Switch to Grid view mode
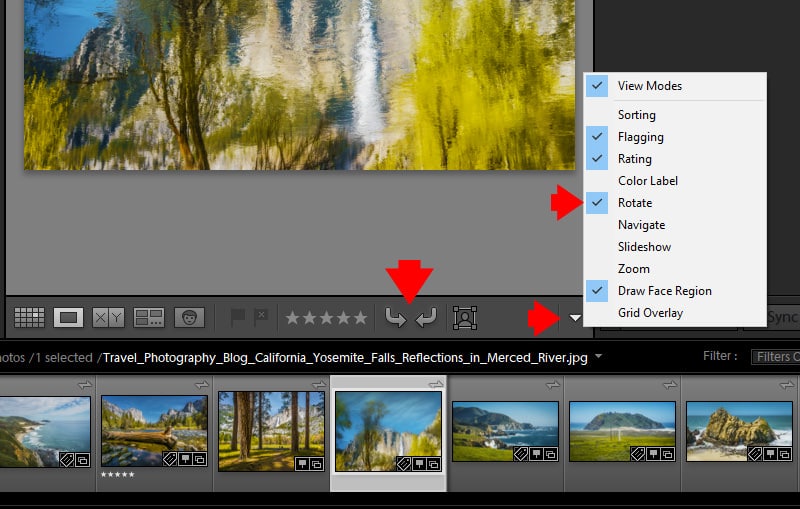 point(29,318)
